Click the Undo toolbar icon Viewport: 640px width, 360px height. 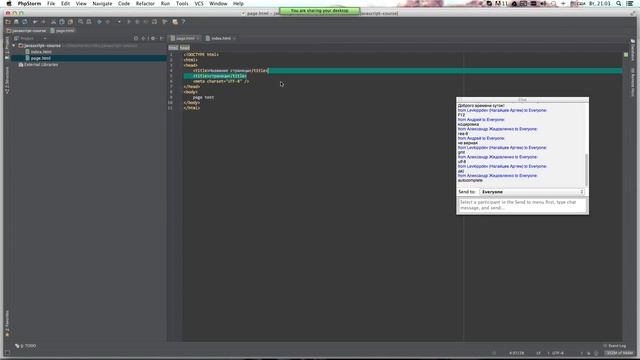click(35, 22)
